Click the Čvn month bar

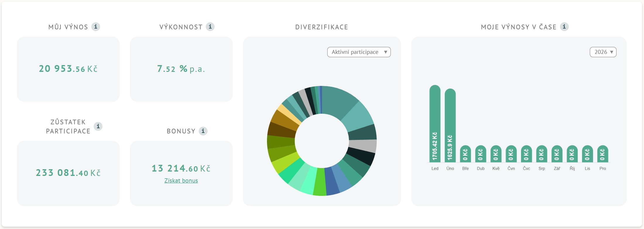coord(511,154)
